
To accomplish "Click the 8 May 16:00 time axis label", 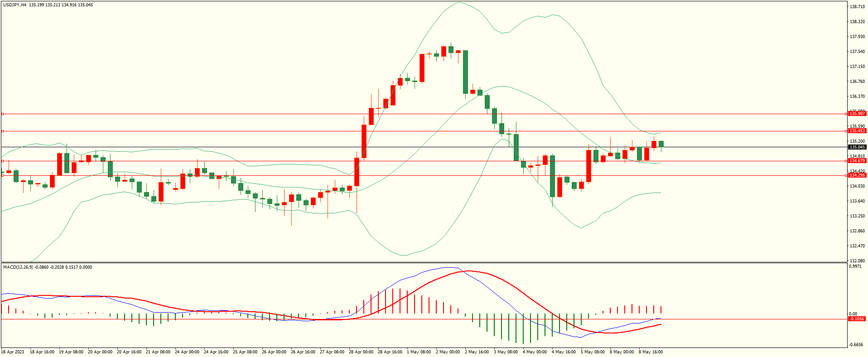I will point(651,352).
